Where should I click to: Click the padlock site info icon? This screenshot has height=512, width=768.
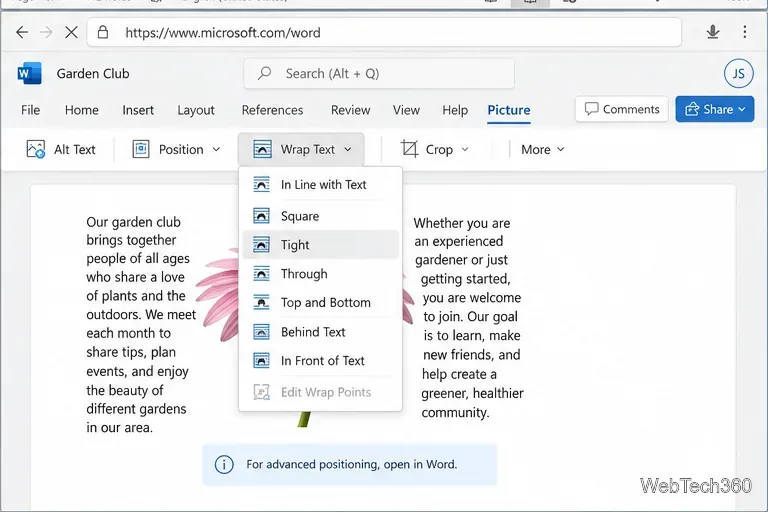[103, 32]
